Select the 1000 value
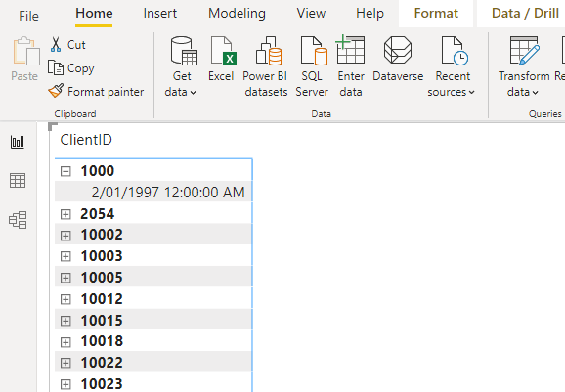The image size is (565, 392). pyautogui.click(x=98, y=171)
